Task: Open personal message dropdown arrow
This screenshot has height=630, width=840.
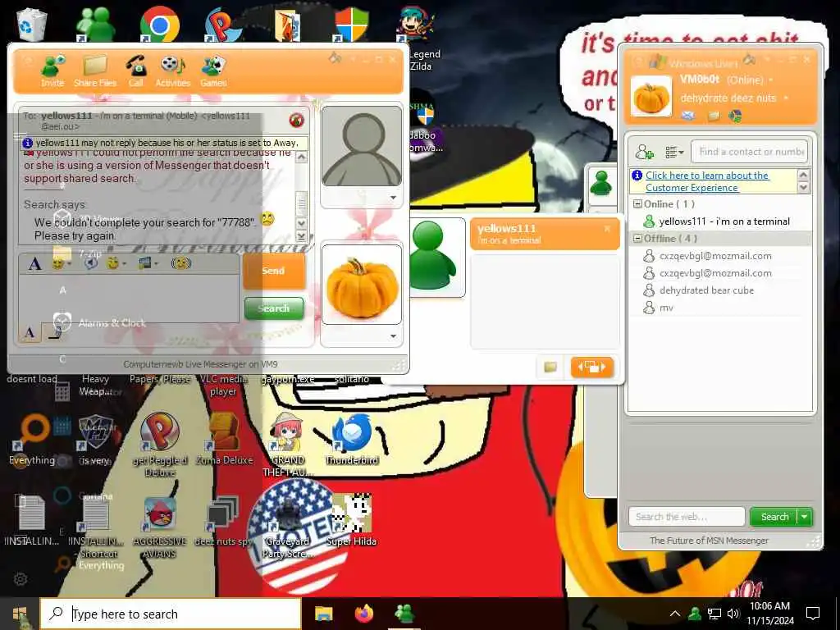Action: tap(785, 98)
